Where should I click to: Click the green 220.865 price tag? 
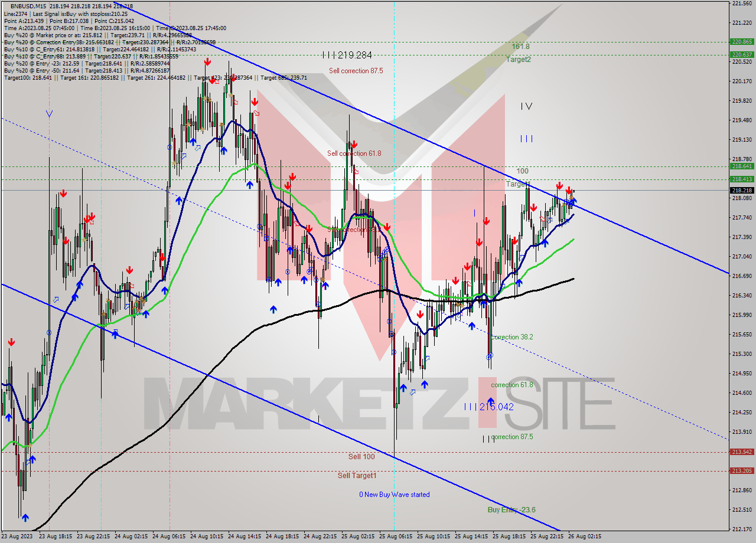pyautogui.click(x=742, y=42)
